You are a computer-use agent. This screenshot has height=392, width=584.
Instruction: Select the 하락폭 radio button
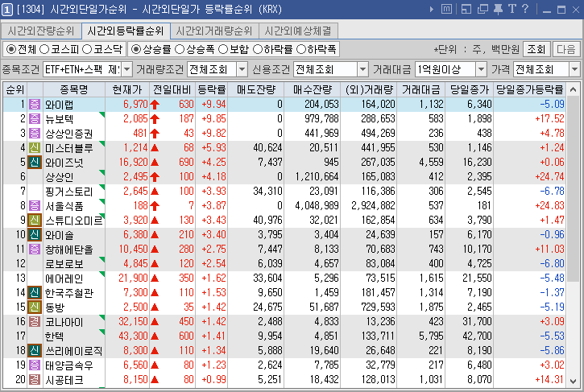coord(301,49)
